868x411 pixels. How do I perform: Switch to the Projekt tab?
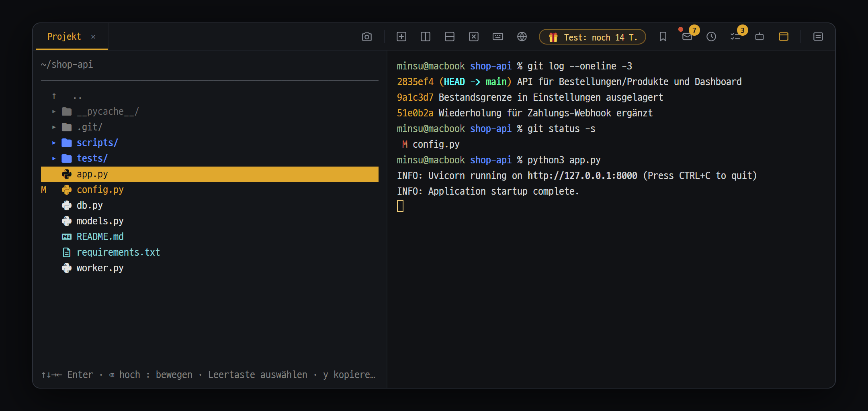pos(64,37)
